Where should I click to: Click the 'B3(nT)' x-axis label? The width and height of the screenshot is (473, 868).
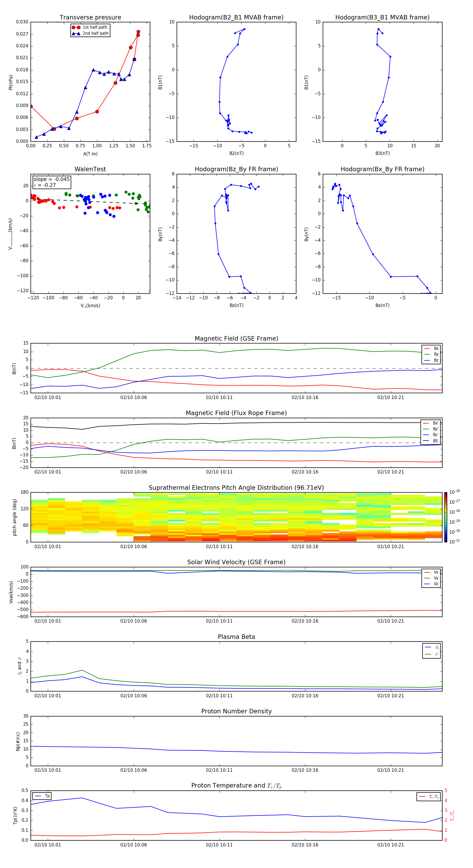tap(382, 153)
